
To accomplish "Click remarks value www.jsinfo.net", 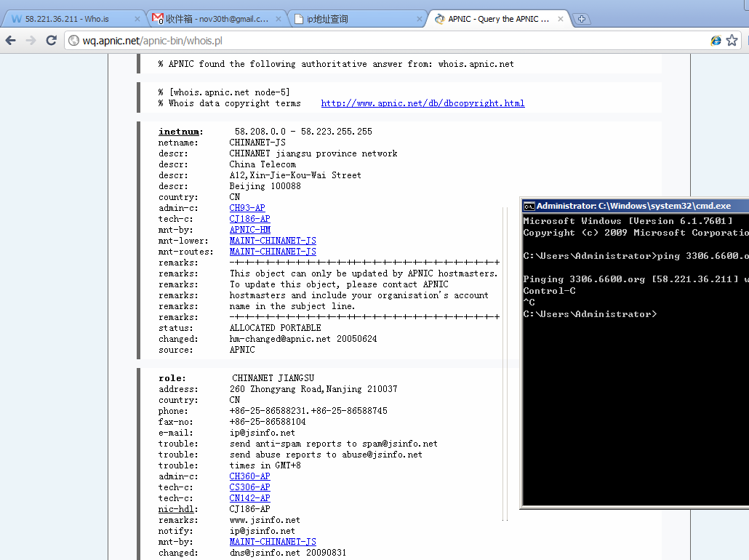I will pyautogui.click(x=265, y=520).
